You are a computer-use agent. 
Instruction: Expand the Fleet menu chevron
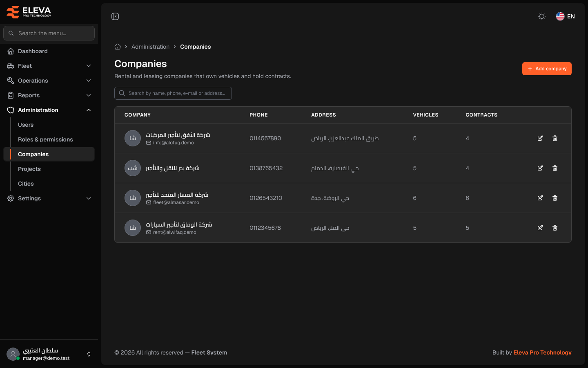pyautogui.click(x=89, y=66)
